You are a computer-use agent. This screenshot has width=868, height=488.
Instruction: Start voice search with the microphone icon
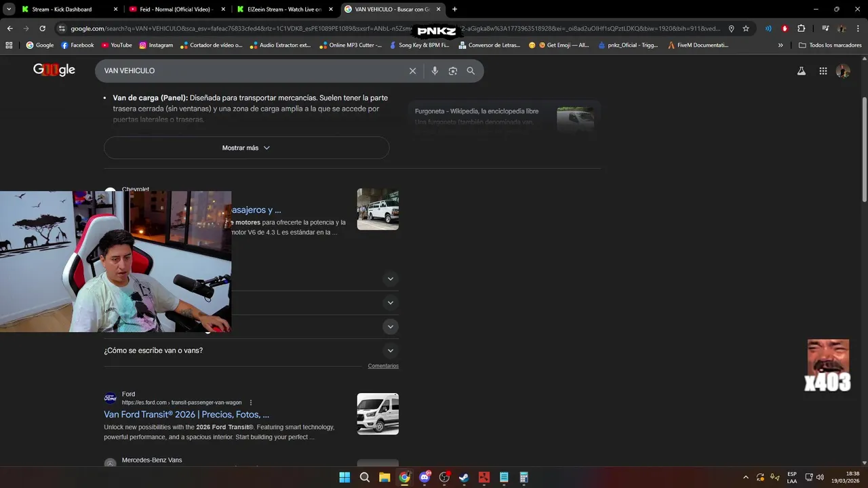[435, 71]
